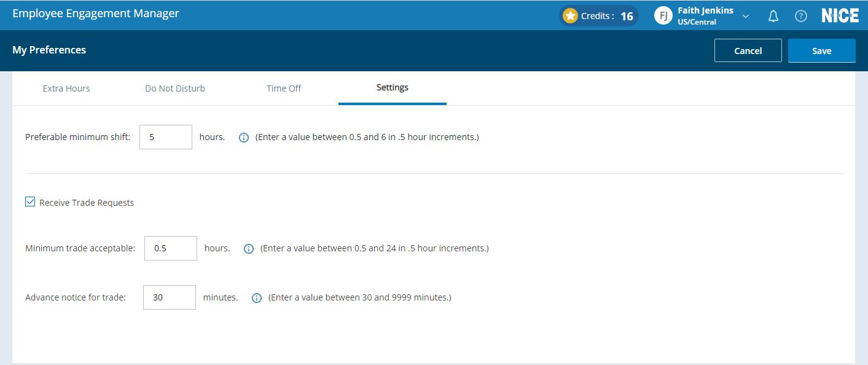The image size is (868, 365).
Task: Expand the Faith Jenkins user menu chevron
Action: (746, 17)
